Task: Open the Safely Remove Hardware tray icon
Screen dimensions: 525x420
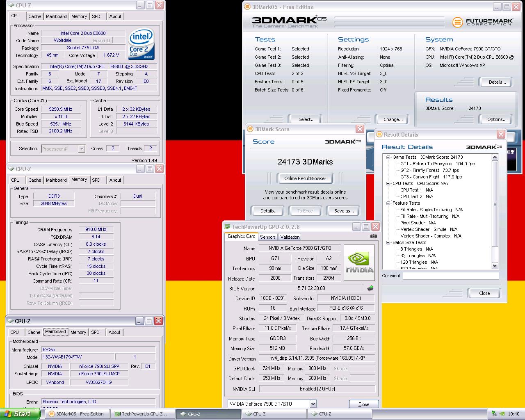Action: (494, 414)
